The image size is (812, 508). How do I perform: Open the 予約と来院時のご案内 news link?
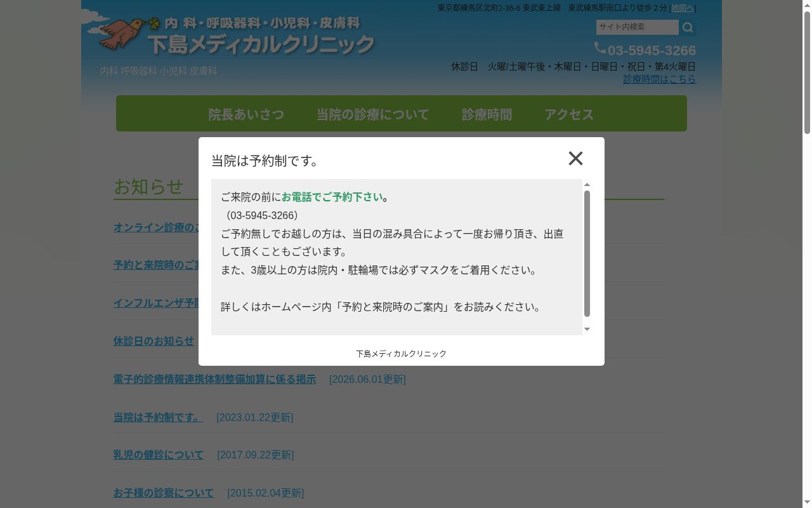tap(156, 265)
